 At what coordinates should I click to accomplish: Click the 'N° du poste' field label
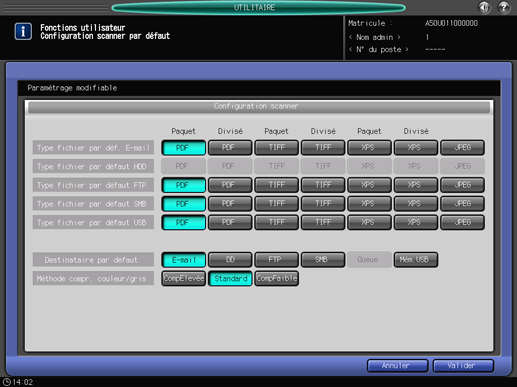(x=378, y=49)
